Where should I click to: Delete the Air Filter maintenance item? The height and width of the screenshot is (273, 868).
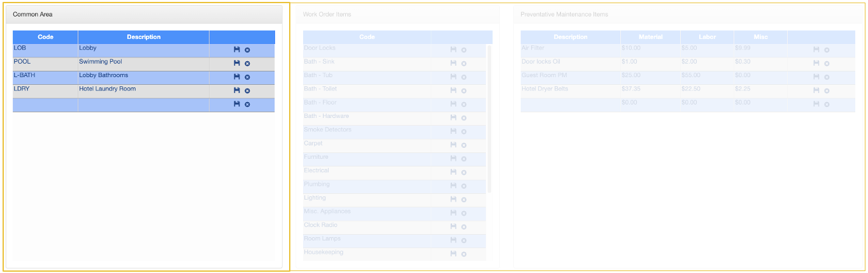coord(827,50)
